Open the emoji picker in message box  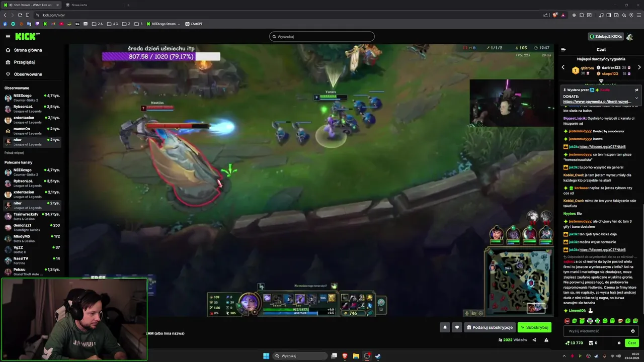tap(633, 331)
